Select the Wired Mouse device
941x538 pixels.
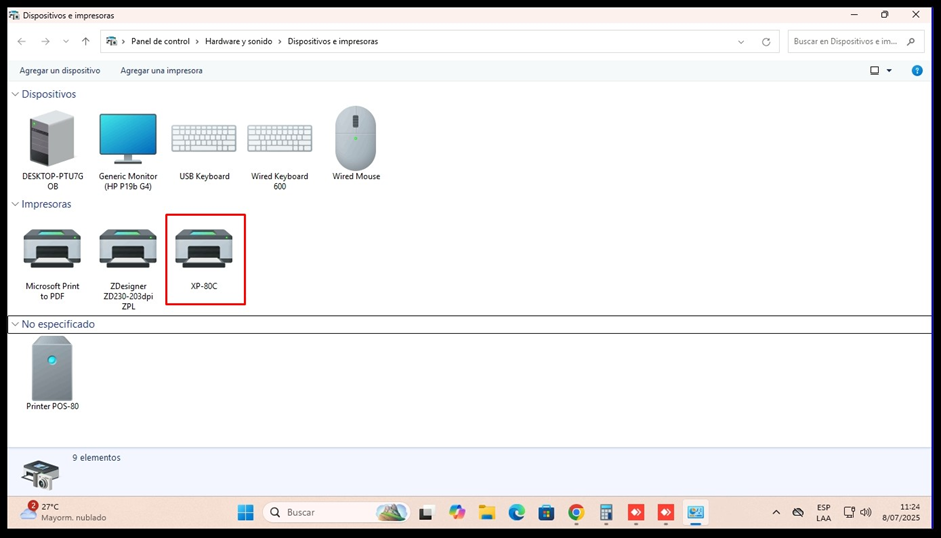coord(356,139)
